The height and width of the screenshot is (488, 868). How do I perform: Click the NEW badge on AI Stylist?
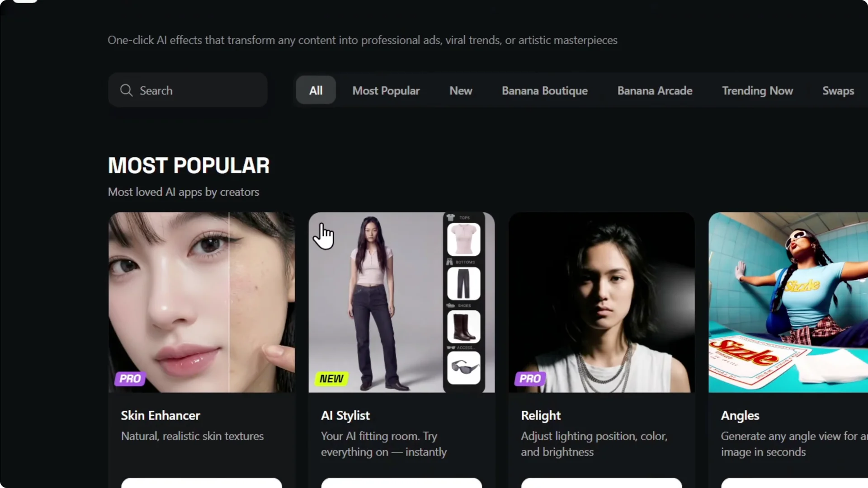[x=331, y=379]
